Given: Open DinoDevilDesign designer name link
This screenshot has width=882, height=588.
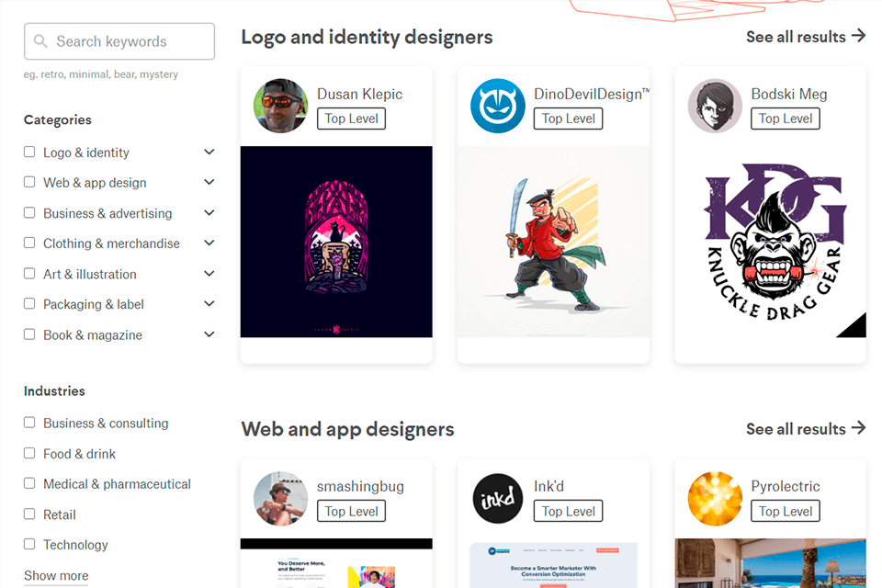Looking at the screenshot, I should (591, 94).
